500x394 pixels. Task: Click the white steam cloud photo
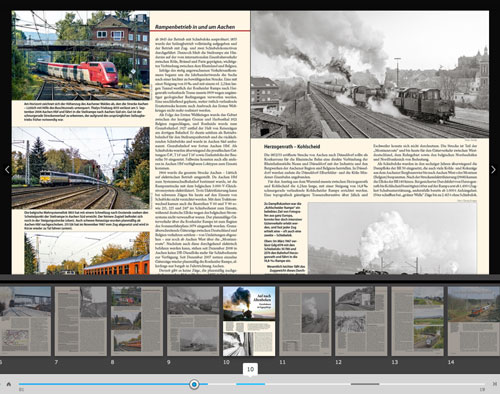point(392,238)
